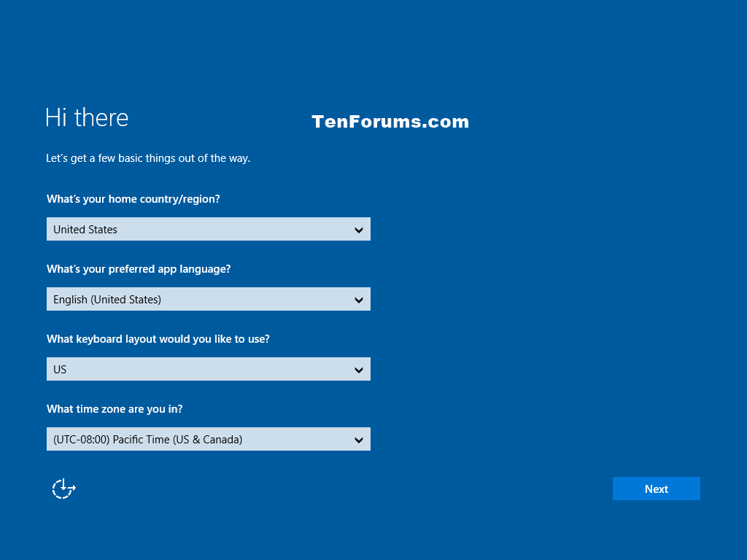Expand the country/region dropdown arrow
The width and height of the screenshot is (747, 560).
pyautogui.click(x=359, y=230)
